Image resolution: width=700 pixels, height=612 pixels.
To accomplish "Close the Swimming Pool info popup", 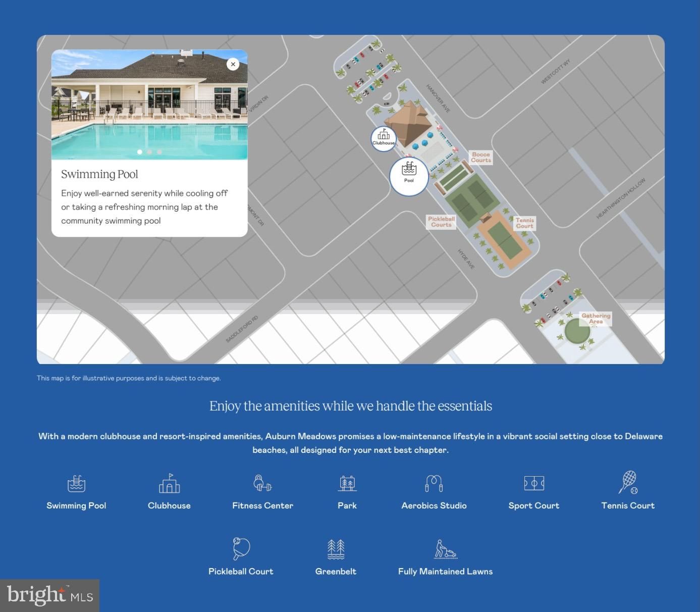I will (233, 64).
